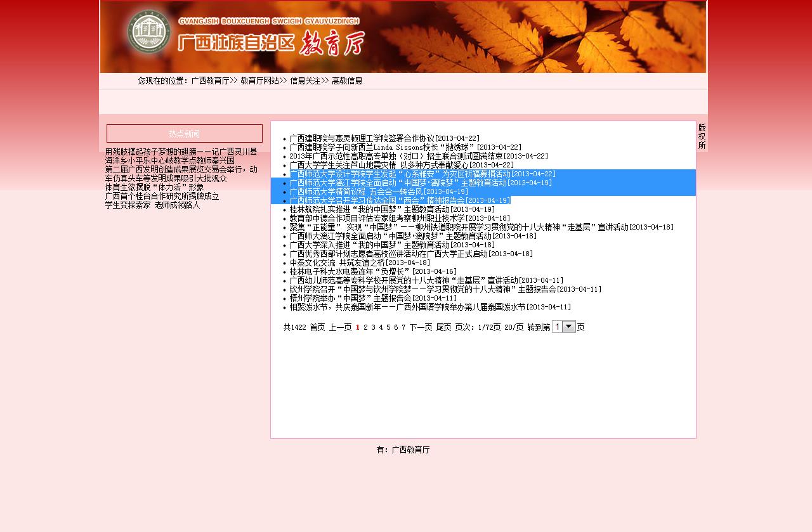
Task: Click the 热点新闻 header box
Action: click(184, 134)
